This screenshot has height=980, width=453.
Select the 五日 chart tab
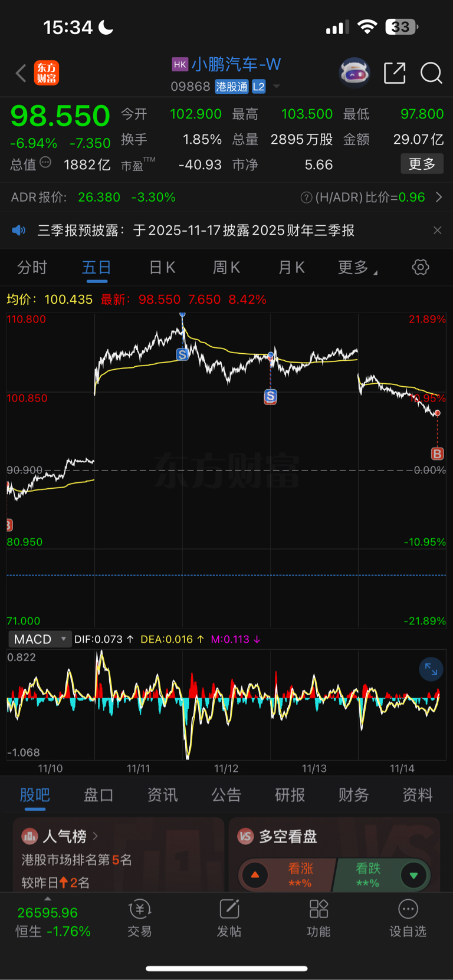(97, 268)
